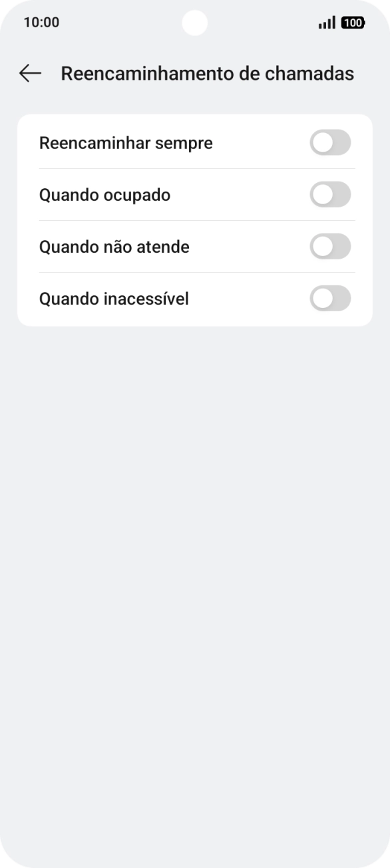This screenshot has height=868, width=390.
Task: Click the Reencaminhamento de chamadas title
Action: tap(208, 73)
